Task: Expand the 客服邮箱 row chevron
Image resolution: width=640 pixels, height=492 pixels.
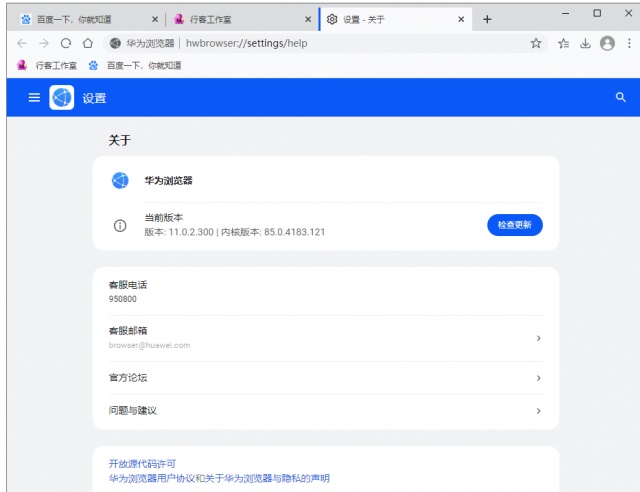Action: point(538,338)
